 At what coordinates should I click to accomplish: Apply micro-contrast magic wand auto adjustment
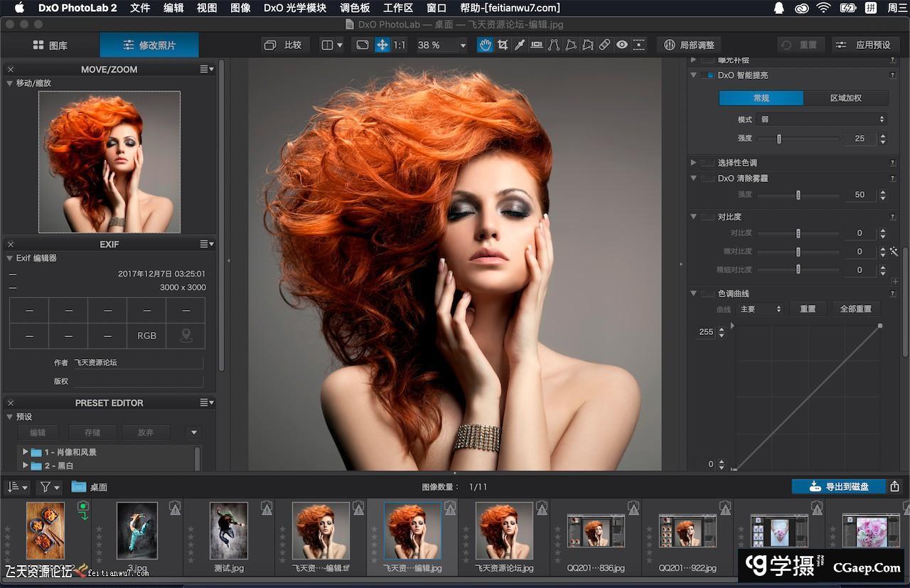[x=894, y=252]
